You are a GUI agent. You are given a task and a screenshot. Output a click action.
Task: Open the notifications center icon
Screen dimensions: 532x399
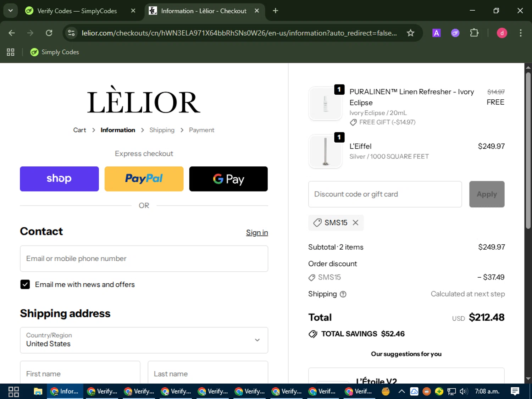515,392
